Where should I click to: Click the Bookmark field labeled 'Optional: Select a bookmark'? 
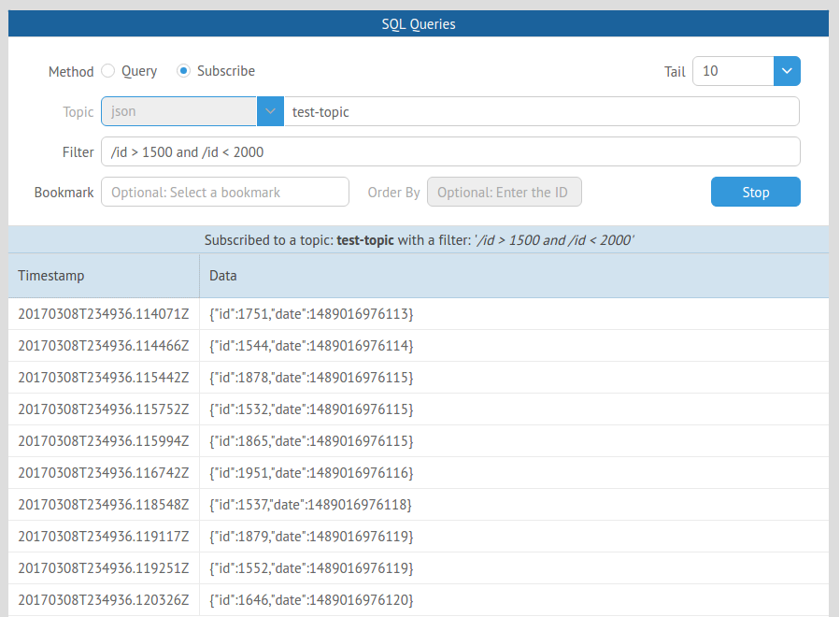(x=224, y=191)
